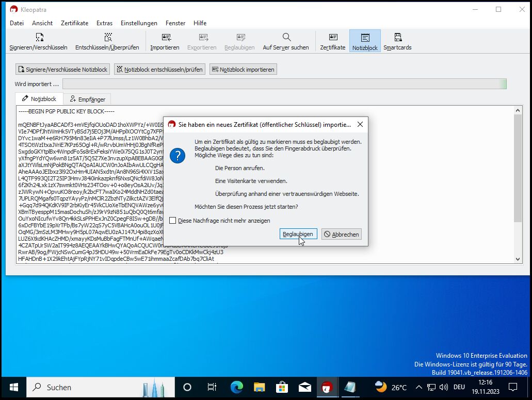Click Notizblock entschlüsseln/prüfen button
The width and height of the screenshot is (532, 400).
159,70
